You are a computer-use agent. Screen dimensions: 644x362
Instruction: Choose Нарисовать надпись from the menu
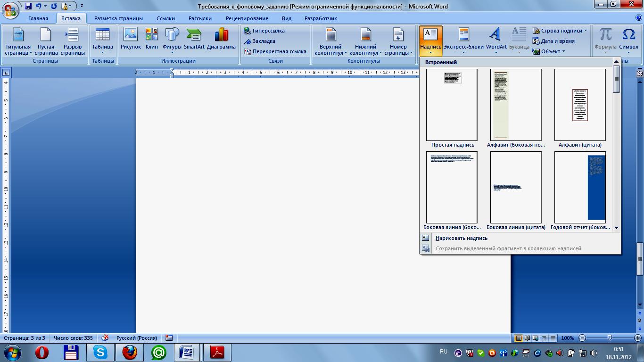(x=520, y=238)
